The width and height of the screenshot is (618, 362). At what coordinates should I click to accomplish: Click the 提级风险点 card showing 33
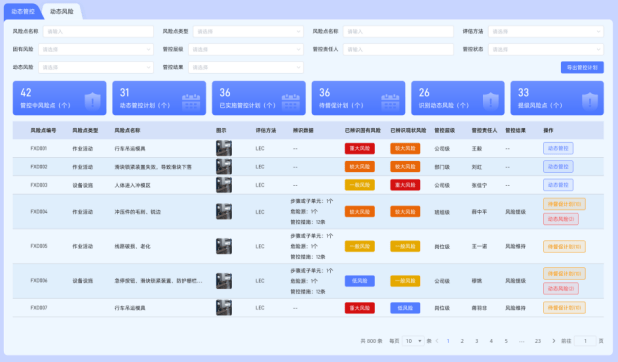pyautogui.click(x=557, y=98)
